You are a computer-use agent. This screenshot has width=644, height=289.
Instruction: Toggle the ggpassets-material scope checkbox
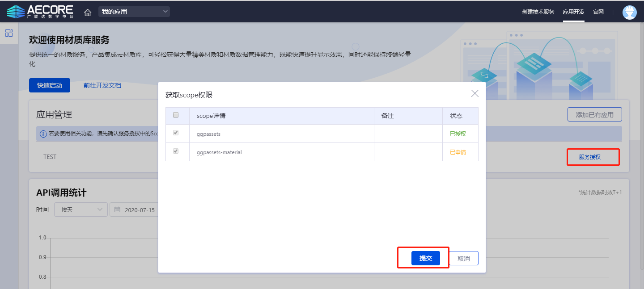point(176,151)
